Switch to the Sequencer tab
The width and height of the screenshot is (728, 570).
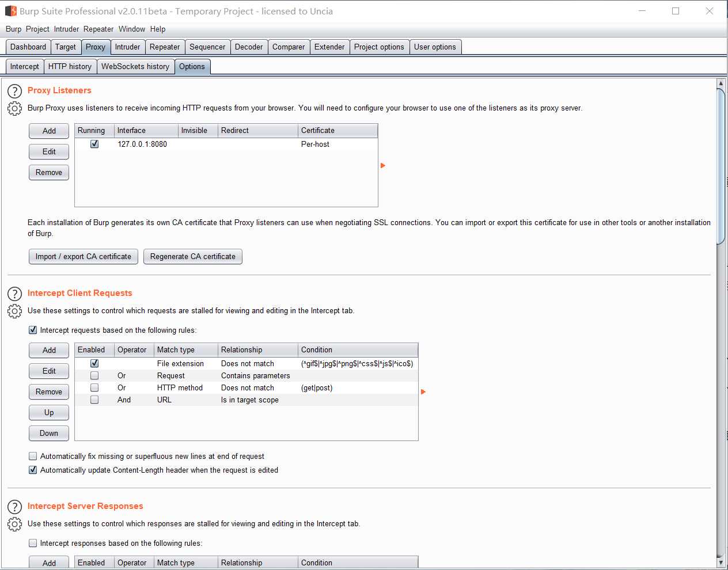tap(207, 47)
